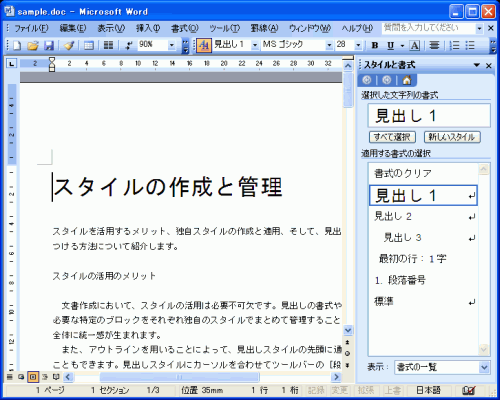This screenshot has width=500, height=400.
Task: Open the 罫線(A) menu
Action: 264,29
